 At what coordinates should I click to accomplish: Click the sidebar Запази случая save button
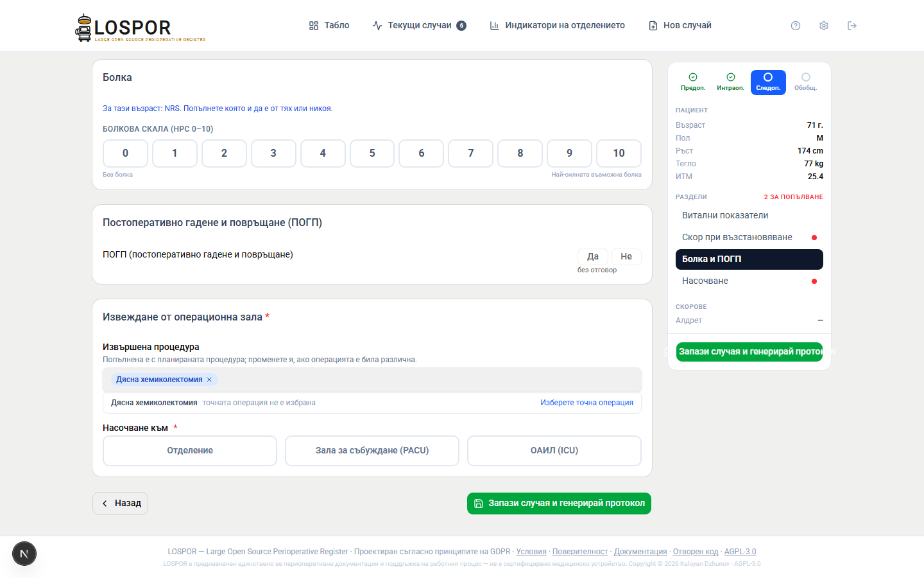(749, 352)
